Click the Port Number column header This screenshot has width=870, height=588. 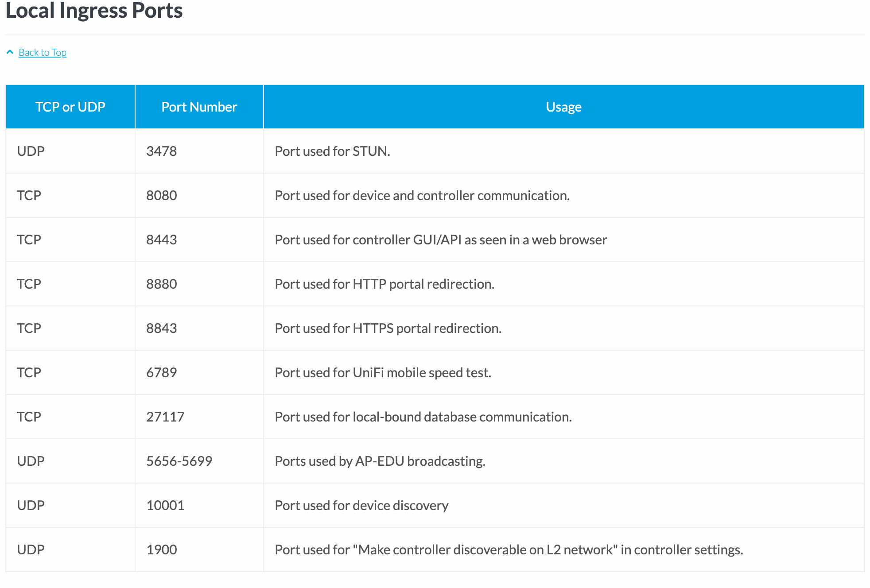coord(199,107)
